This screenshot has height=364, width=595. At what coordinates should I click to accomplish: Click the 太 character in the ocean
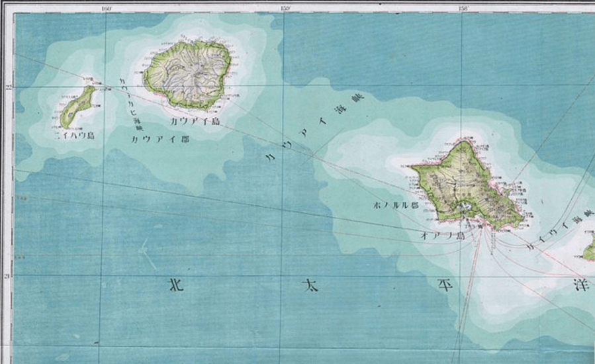pyautogui.click(x=310, y=286)
